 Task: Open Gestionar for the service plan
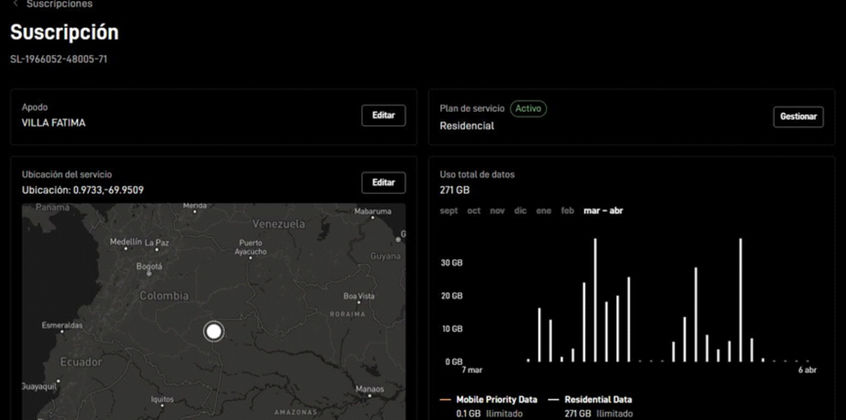pyautogui.click(x=798, y=117)
